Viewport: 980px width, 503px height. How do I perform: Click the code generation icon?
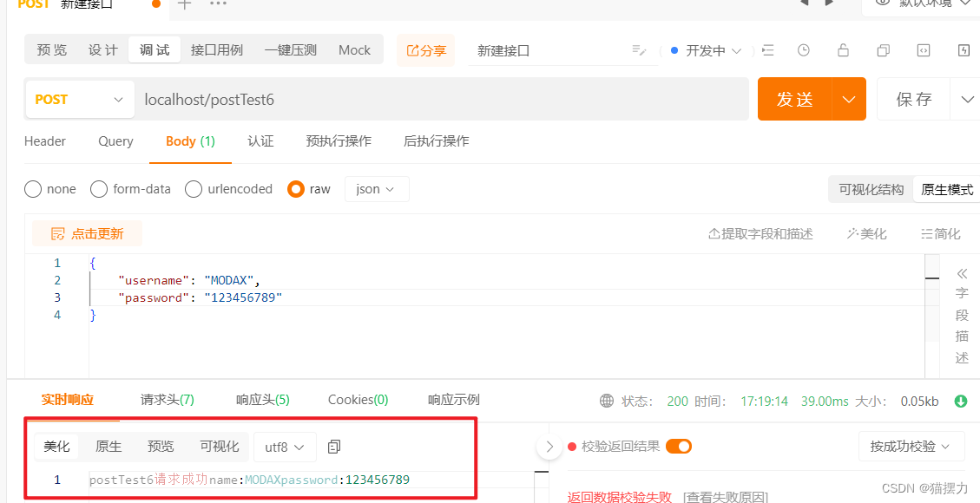[923, 50]
